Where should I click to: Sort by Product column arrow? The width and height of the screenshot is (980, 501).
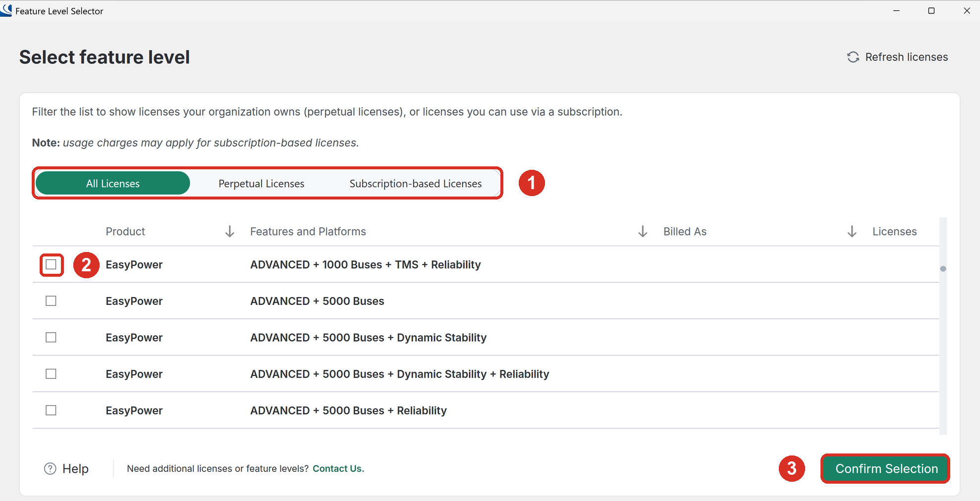click(x=229, y=231)
